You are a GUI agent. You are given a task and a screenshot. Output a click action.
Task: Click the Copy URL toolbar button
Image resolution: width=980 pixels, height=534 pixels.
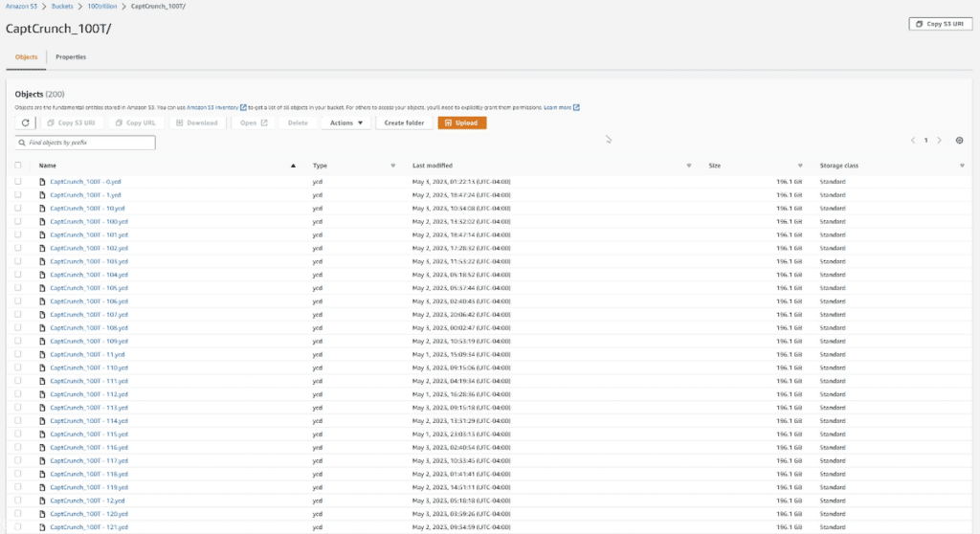(x=136, y=122)
